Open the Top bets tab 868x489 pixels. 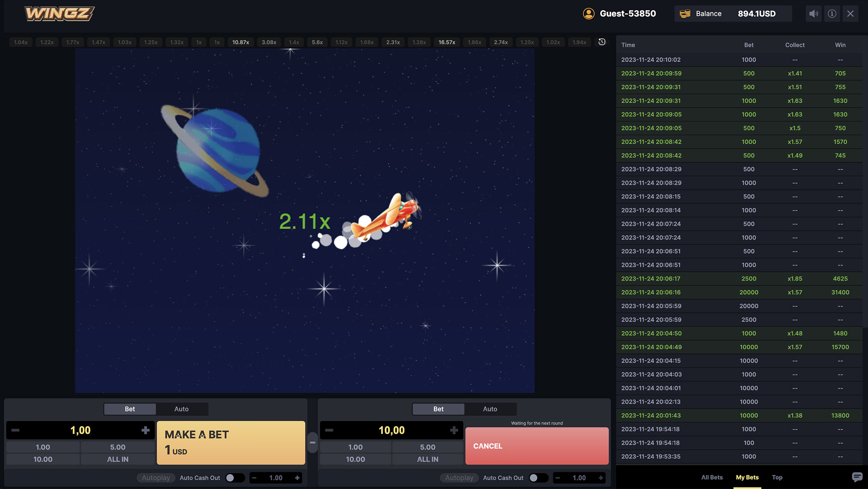[x=777, y=477]
